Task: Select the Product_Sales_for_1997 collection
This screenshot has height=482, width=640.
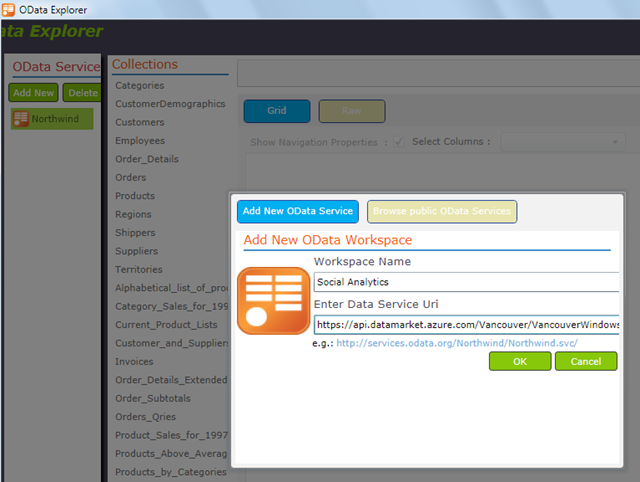Action: pos(171,435)
